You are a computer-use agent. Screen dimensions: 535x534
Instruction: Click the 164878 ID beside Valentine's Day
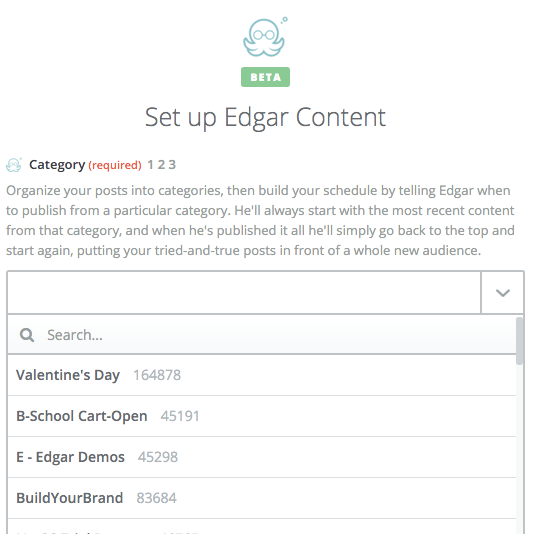157,375
